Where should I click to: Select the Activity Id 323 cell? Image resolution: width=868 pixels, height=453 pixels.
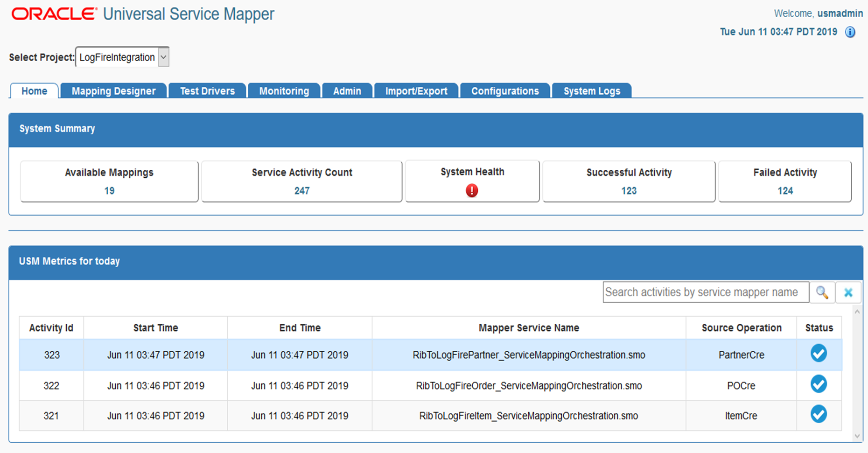click(x=52, y=355)
